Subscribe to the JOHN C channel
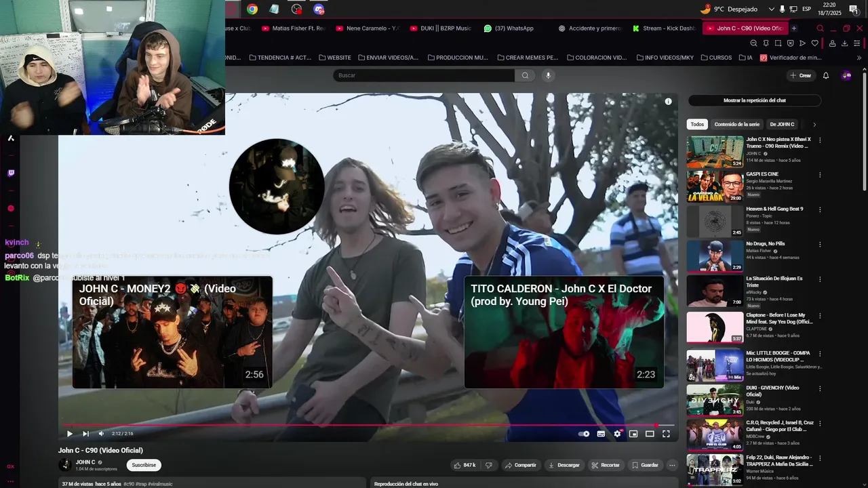The height and width of the screenshot is (488, 868). [x=144, y=465]
